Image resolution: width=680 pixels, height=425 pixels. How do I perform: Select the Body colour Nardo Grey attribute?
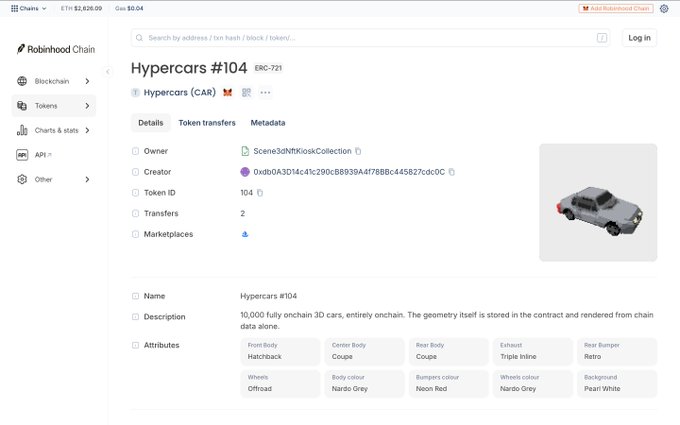tap(364, 383)
